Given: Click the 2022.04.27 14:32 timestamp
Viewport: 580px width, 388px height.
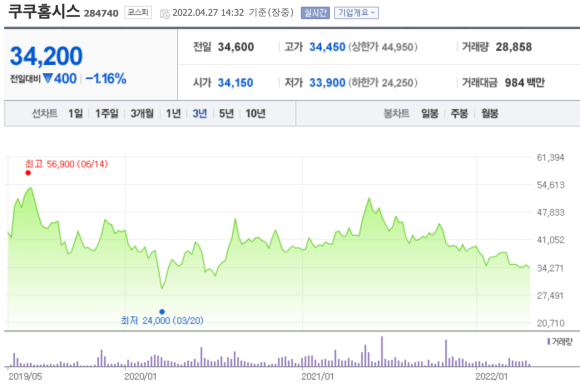Looking at the screenshot, I should click(208, 13).
